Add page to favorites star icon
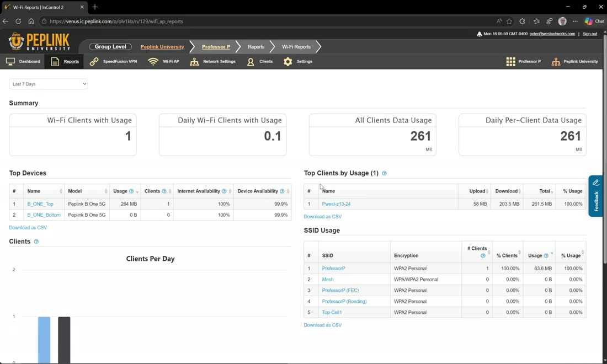 pyautogui.click(x=509, y=22)
